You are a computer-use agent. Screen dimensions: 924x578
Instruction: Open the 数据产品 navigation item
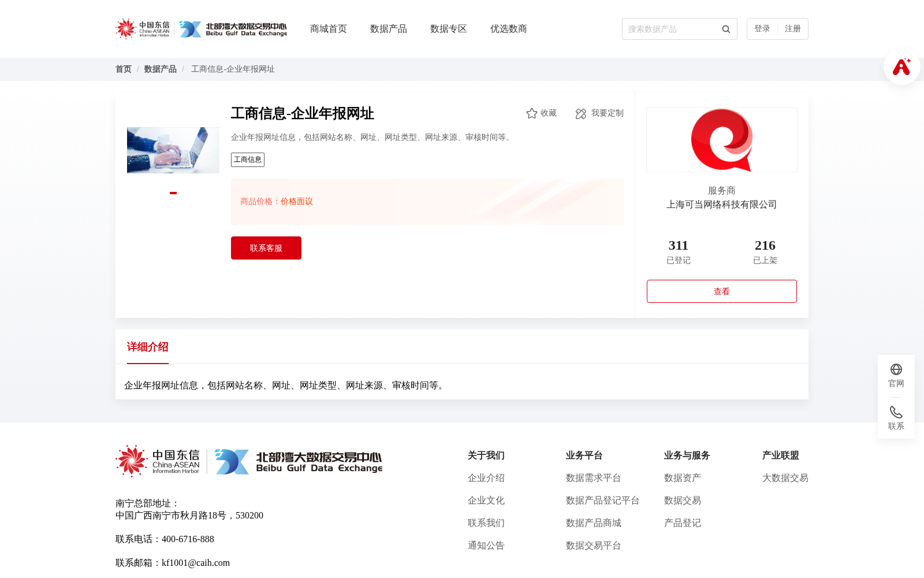(389, 29)
